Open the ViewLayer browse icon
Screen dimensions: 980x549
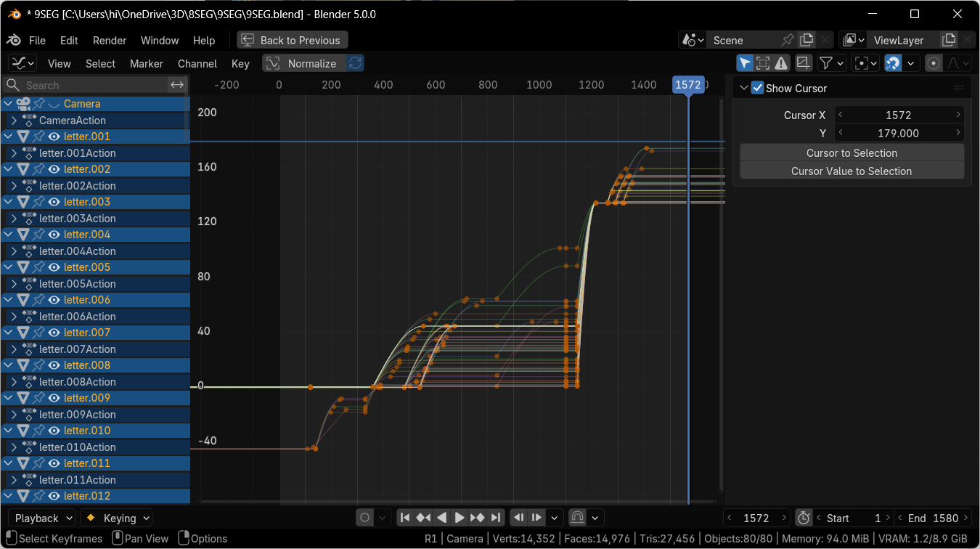[852, 40]
